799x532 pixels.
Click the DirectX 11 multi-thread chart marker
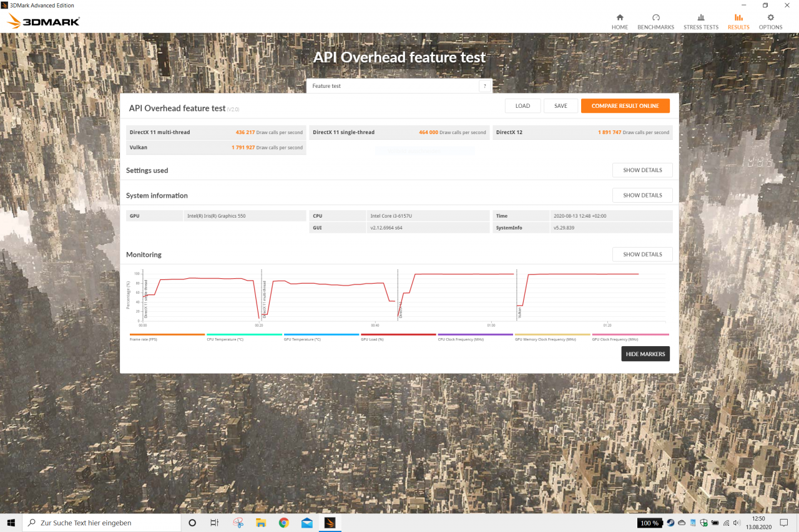pyautogui.click(x=264, y=299)
